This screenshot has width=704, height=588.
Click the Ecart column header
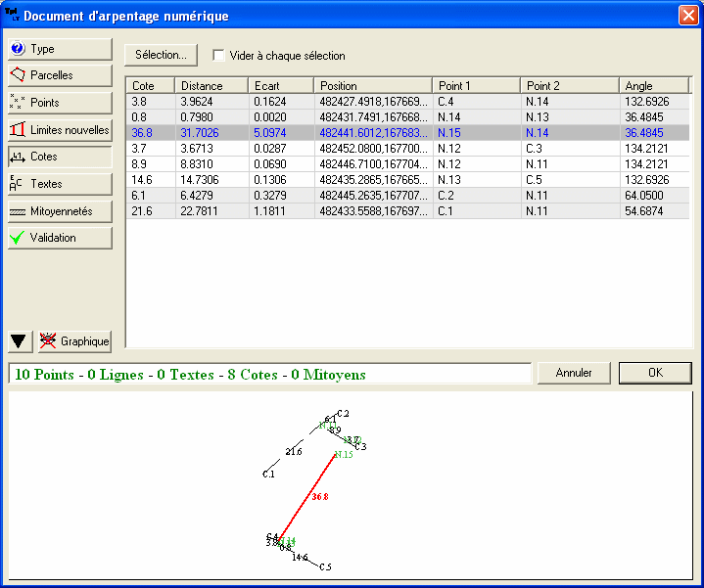(279, 86)
